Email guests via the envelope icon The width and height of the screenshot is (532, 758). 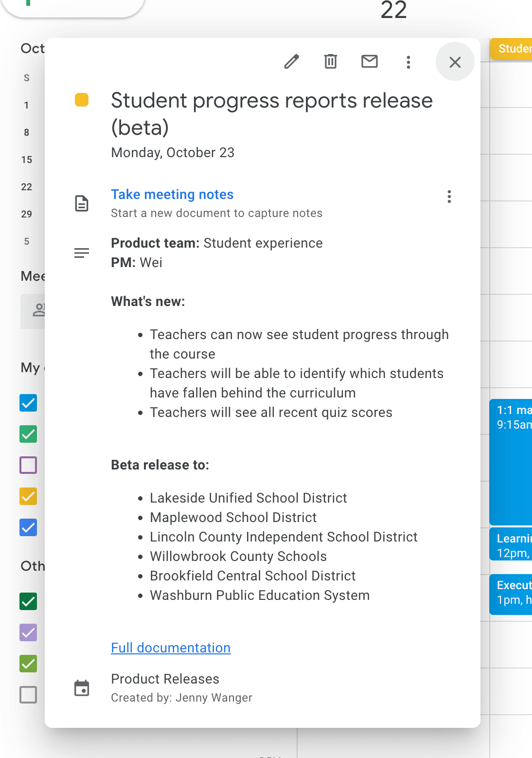click(370, 61)
